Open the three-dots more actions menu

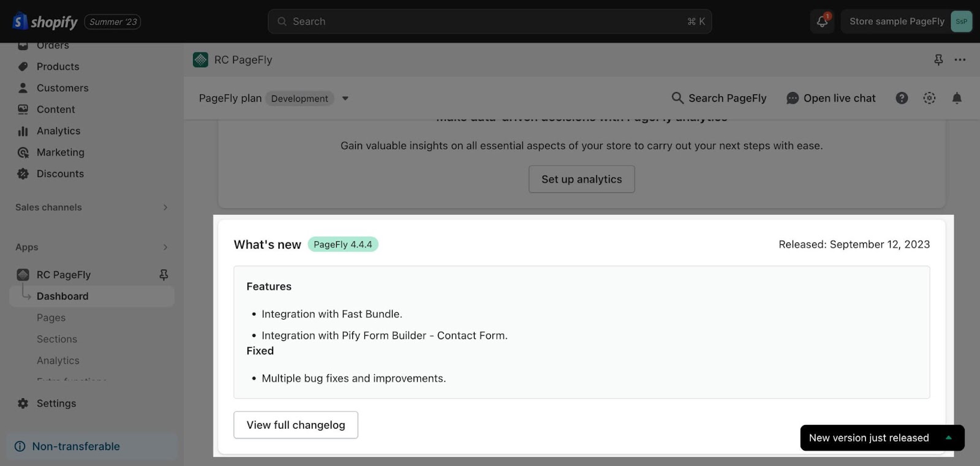(960, 59)
